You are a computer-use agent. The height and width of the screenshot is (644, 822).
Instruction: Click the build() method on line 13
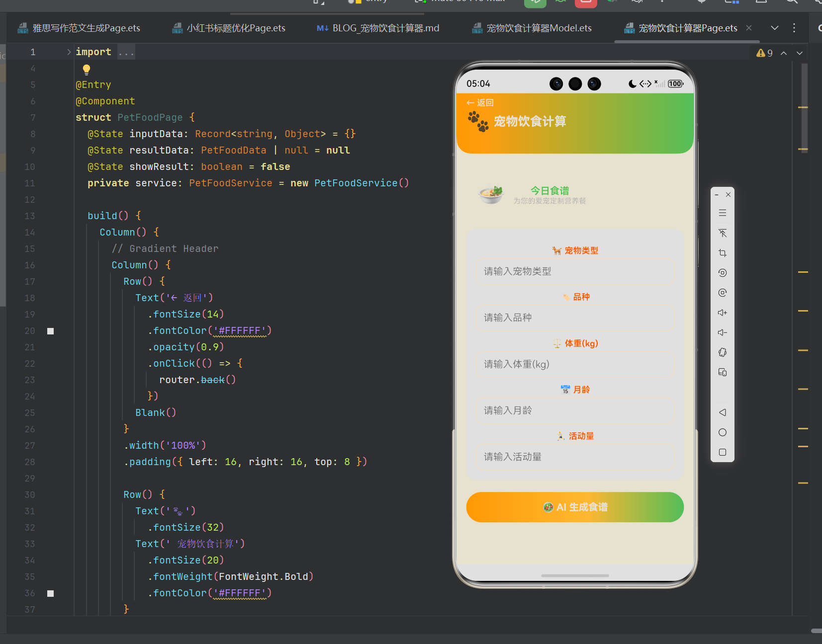coord(108,216)
